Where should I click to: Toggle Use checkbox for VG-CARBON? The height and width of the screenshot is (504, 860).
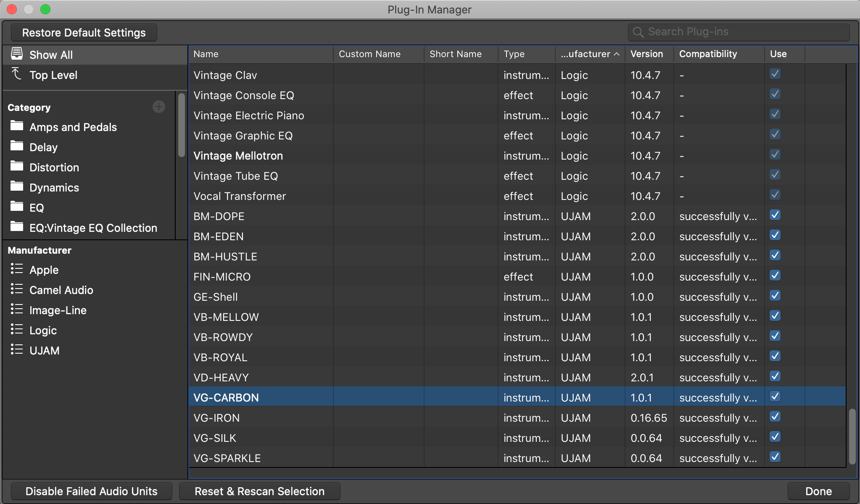pos(775,396)
